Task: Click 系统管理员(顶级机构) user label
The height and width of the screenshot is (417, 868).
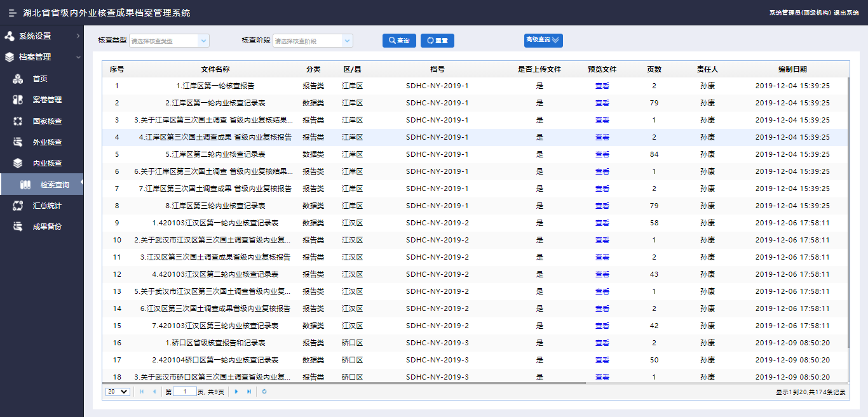Action: (800, 13)
